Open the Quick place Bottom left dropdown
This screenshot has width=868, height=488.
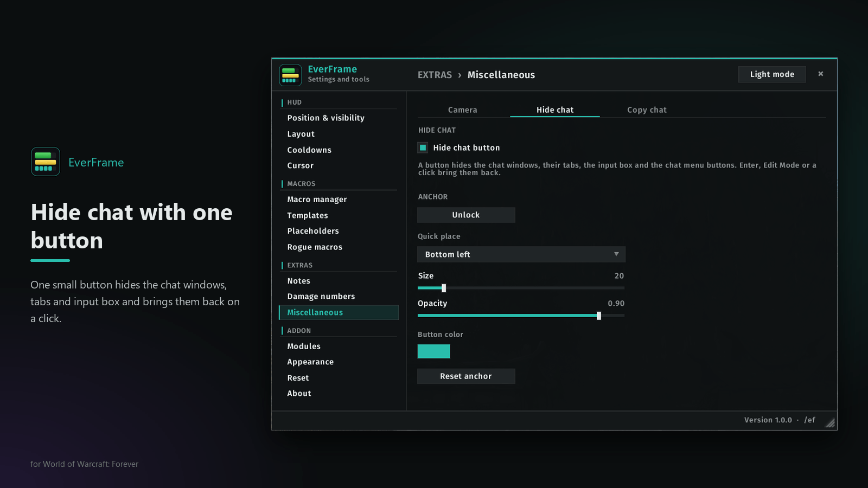(521, 254)
